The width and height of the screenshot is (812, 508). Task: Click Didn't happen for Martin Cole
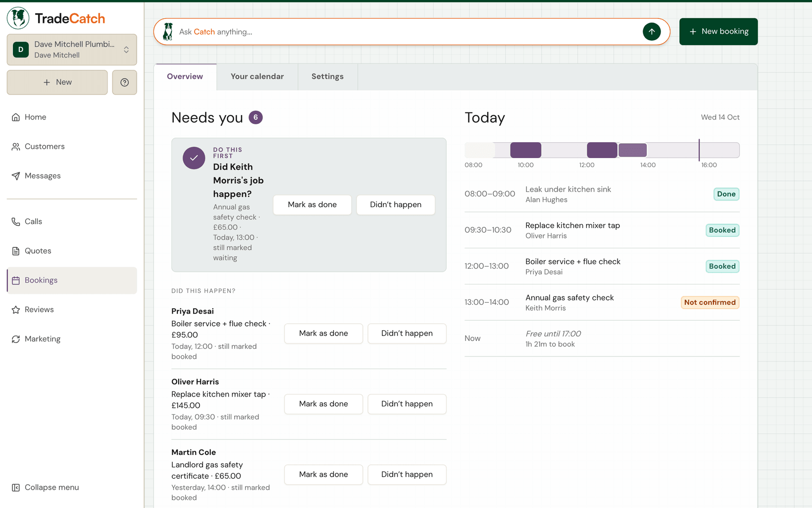407,474
